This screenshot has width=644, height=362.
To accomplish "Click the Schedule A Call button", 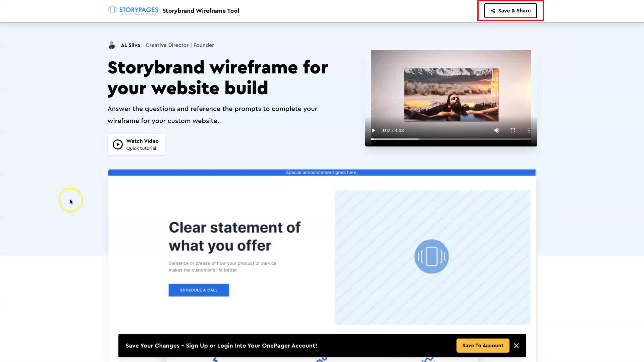I will (x=199, y=290).
